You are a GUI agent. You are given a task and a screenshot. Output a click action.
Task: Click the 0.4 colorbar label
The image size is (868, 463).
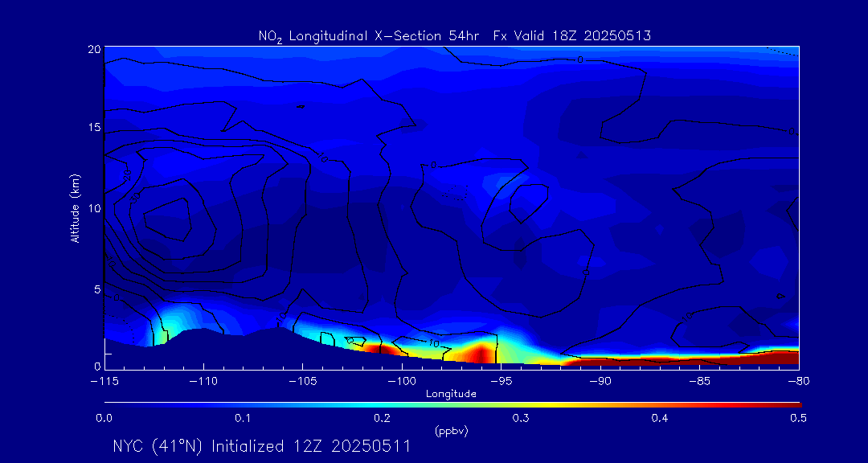(x=659, y=418)
